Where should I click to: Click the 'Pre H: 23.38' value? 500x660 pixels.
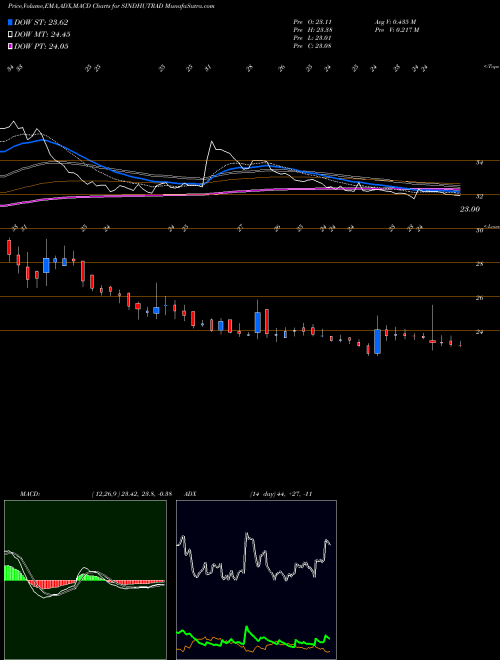[x=313, y=30]
